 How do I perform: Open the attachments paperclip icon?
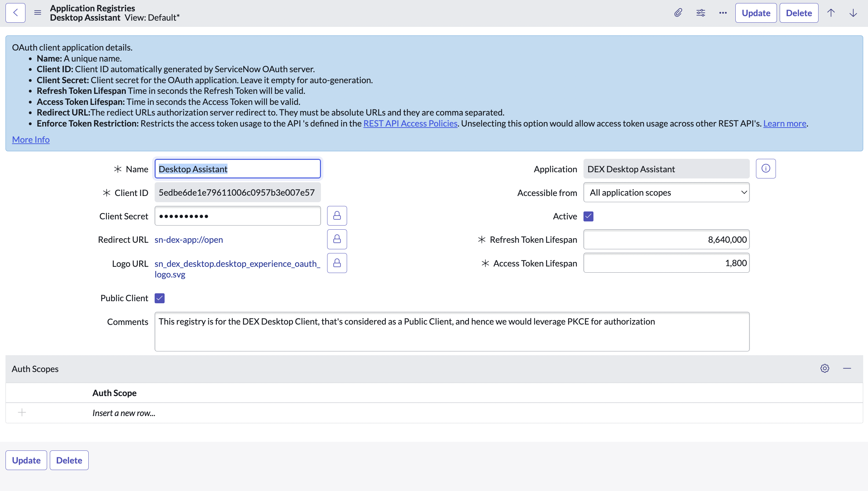(678, 13)
